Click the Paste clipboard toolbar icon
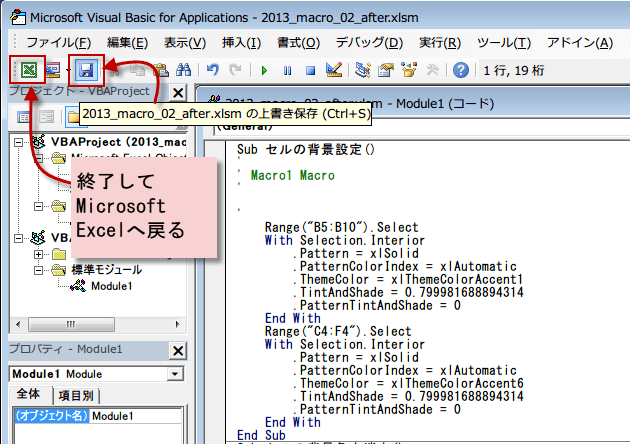 click(x=161, y=70)
